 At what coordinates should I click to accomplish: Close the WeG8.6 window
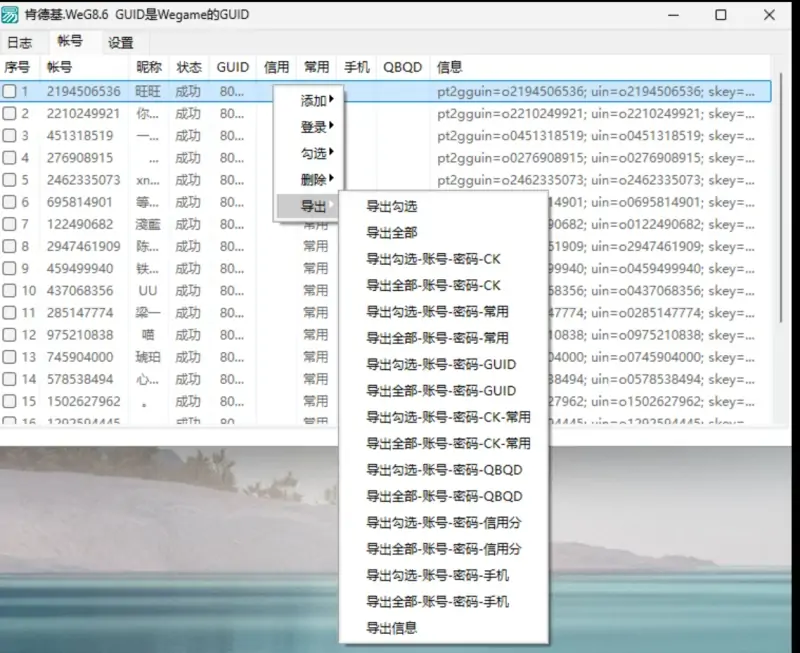[769, 15]
